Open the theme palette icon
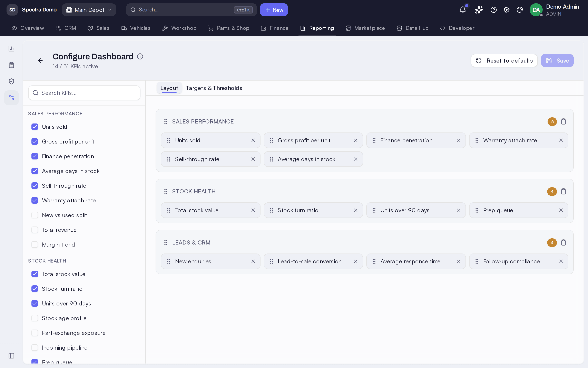 click(x=520, y=10)
